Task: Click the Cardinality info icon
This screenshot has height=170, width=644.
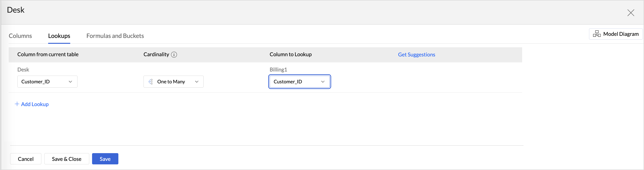Action: point(174,55)
